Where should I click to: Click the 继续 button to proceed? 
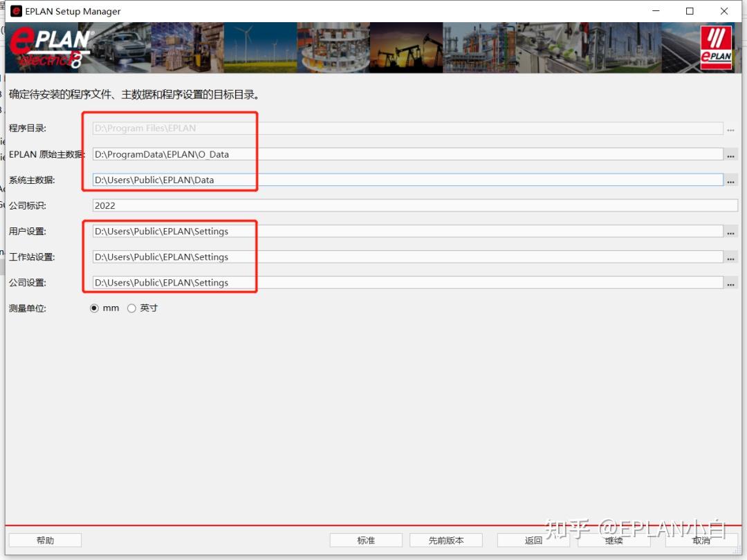tap(613, 540)
